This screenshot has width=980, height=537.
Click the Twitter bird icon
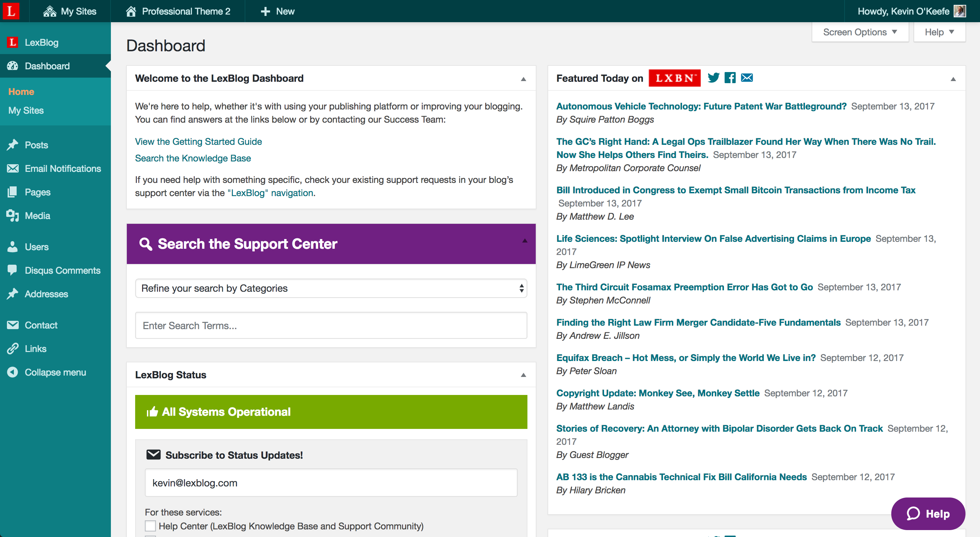tap(714, 78)
